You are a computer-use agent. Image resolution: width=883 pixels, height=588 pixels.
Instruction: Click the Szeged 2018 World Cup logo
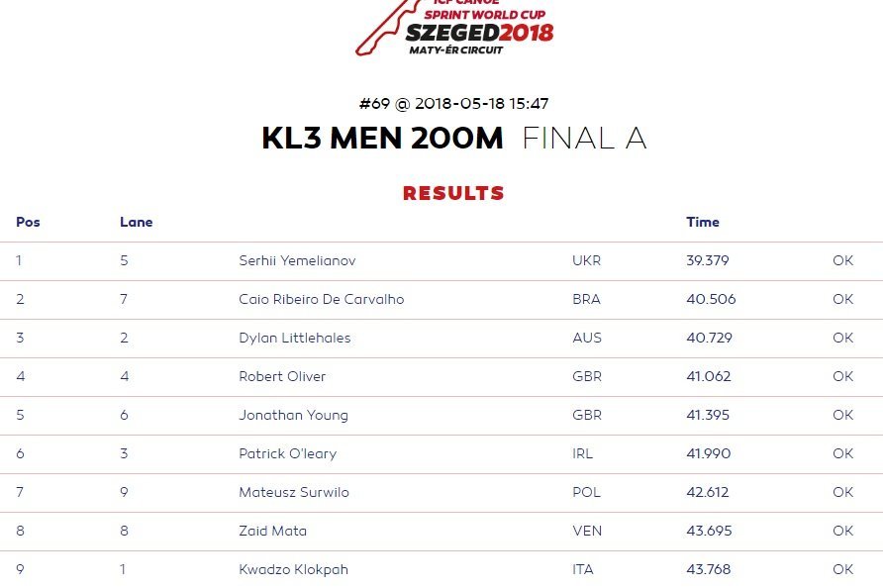tap(454, 29)
